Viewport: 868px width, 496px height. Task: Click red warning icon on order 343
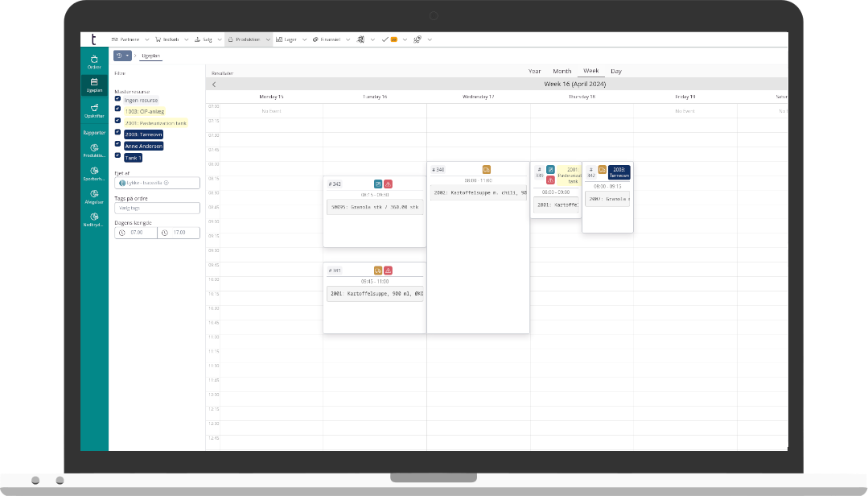click(x=388, y=184)
